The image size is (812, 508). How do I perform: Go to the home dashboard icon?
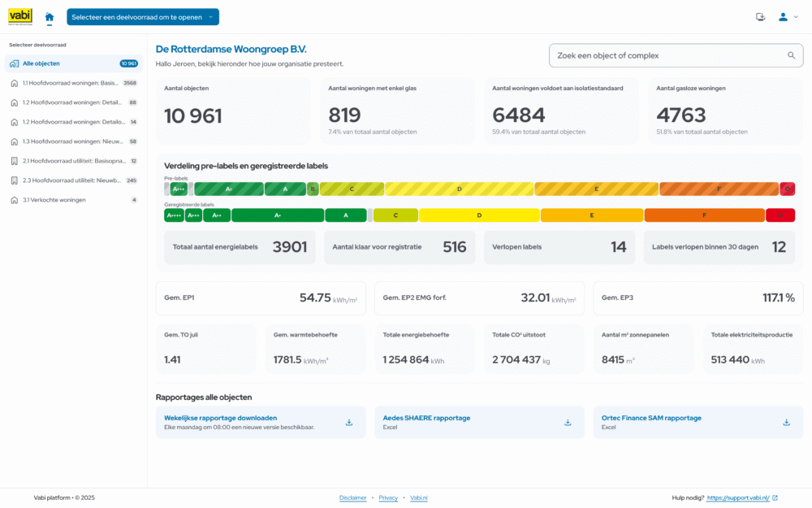coord(50,17)
